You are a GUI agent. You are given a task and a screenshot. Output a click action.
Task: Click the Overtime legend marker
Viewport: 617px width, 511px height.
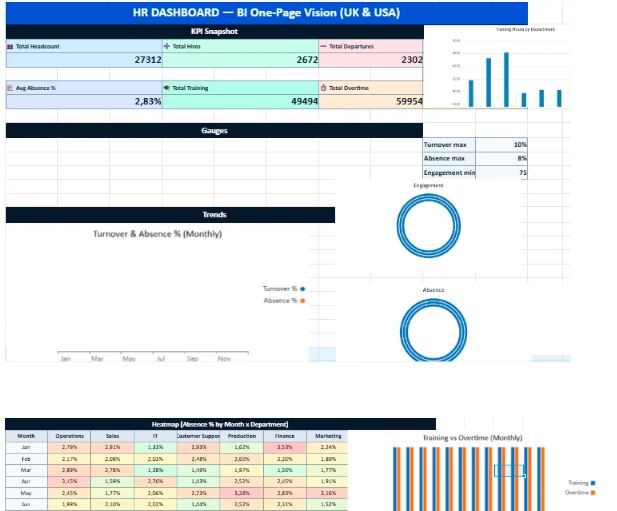(595, 492)
